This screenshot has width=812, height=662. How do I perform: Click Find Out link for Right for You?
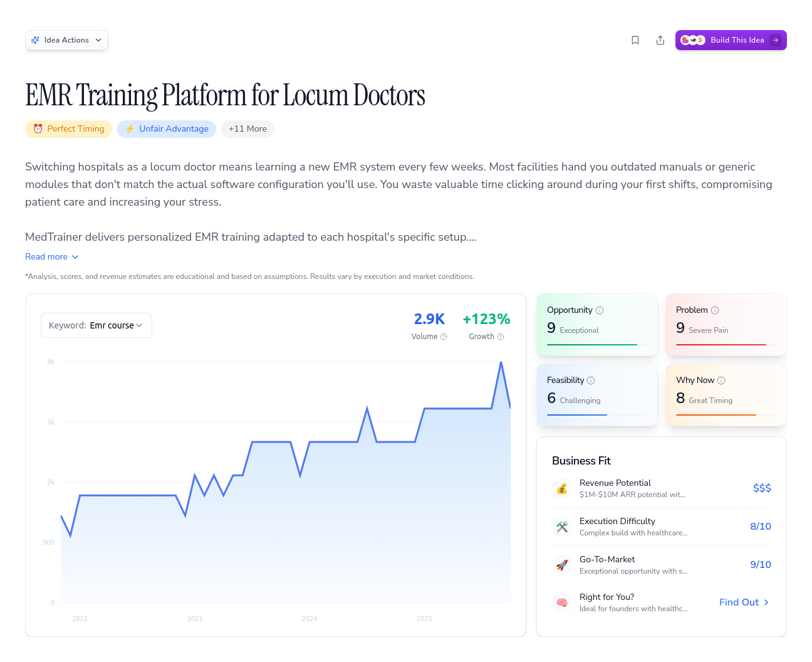tap(744, 602)
